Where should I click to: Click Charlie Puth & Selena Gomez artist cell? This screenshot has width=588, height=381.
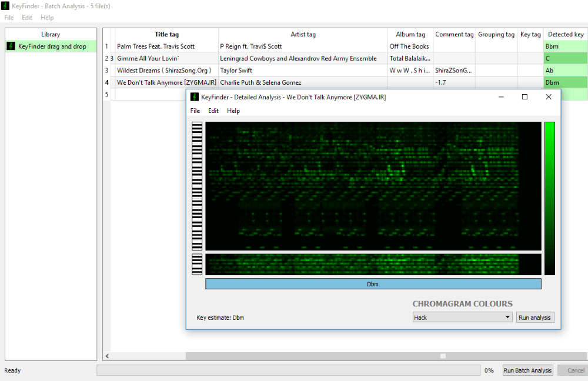click(303, 82)
